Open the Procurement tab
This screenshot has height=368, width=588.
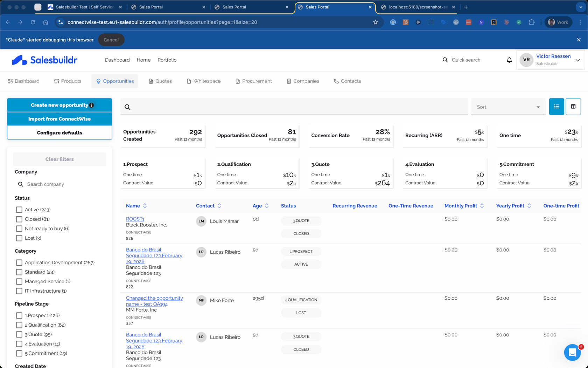[x=254, y=81]
